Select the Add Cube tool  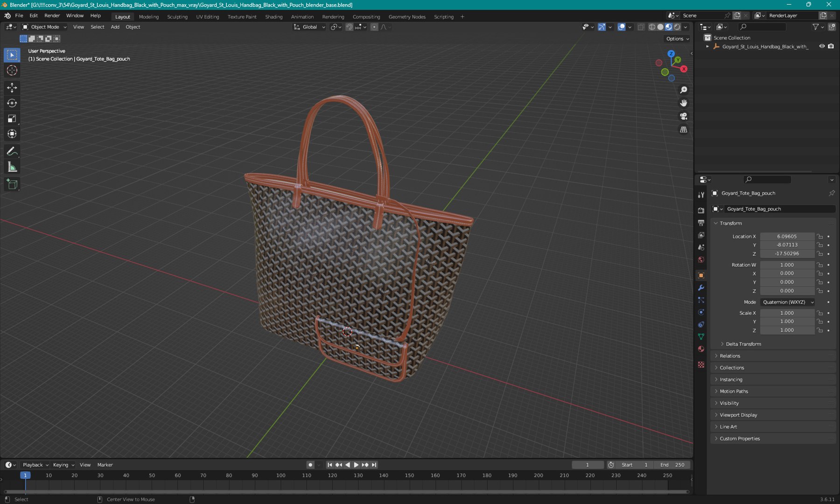12,184
